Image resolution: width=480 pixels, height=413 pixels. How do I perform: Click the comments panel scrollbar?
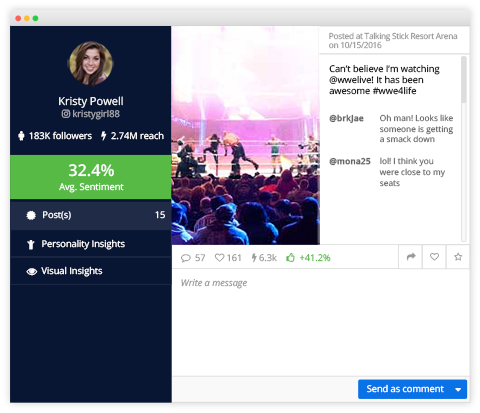464,148
